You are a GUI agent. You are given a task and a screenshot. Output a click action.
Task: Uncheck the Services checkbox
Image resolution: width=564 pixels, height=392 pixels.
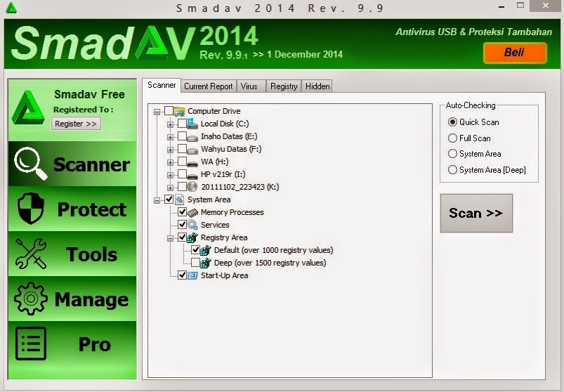coord(182,224)
